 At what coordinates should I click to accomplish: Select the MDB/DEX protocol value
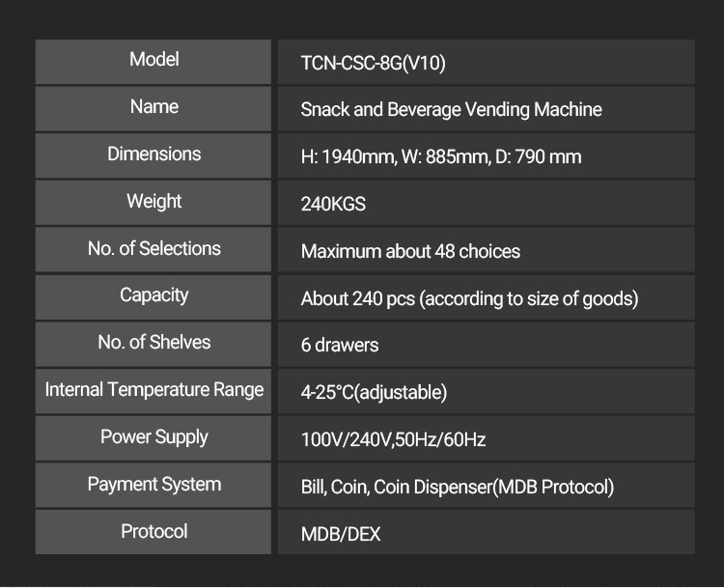(x=341, y=535)
